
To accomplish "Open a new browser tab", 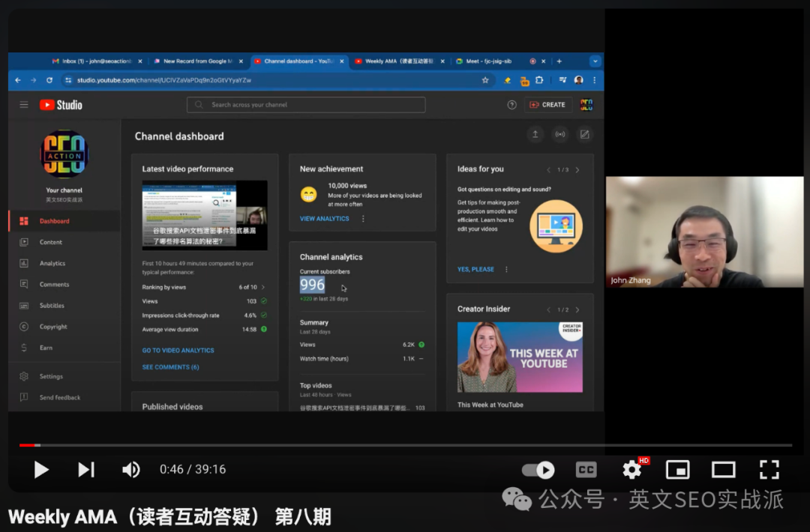I will [x=559, y=61].
